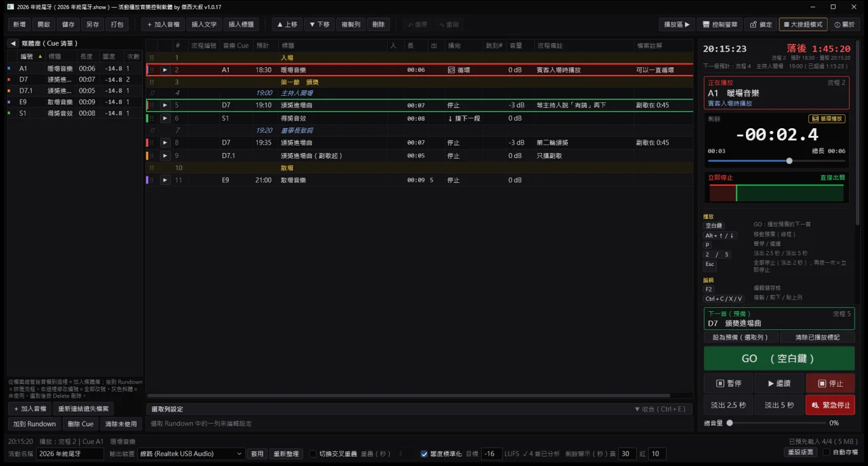Click the drag handle of row 10 散場
This screenshot has width=868, height=466.
(x=152, y=168)
